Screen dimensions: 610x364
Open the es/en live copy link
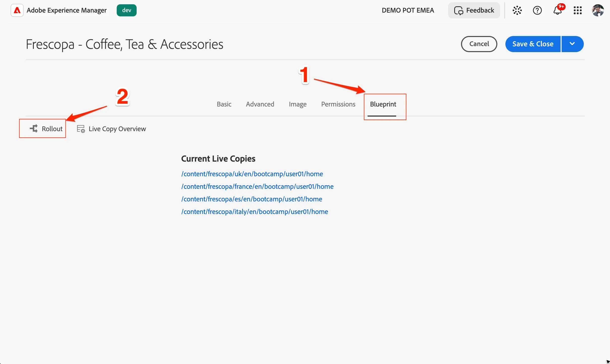[252, 199]
